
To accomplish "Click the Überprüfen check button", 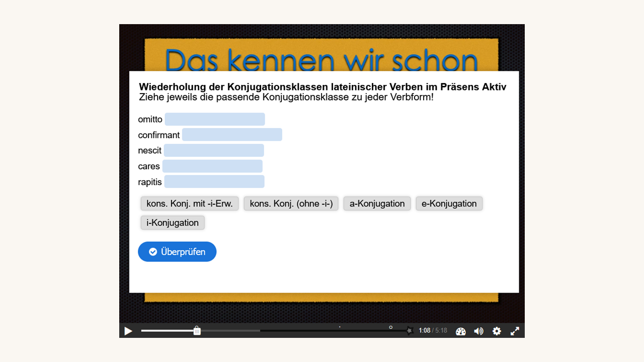I will tap(177, 252).
